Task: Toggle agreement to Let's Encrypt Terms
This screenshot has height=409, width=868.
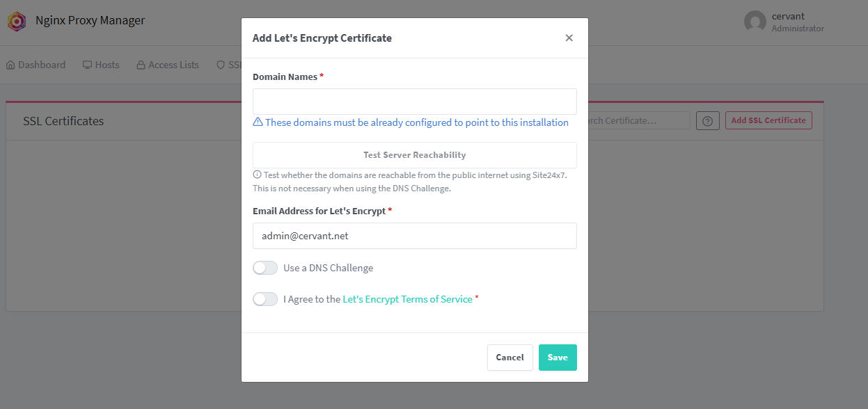Action: click(x=265, y=299)
